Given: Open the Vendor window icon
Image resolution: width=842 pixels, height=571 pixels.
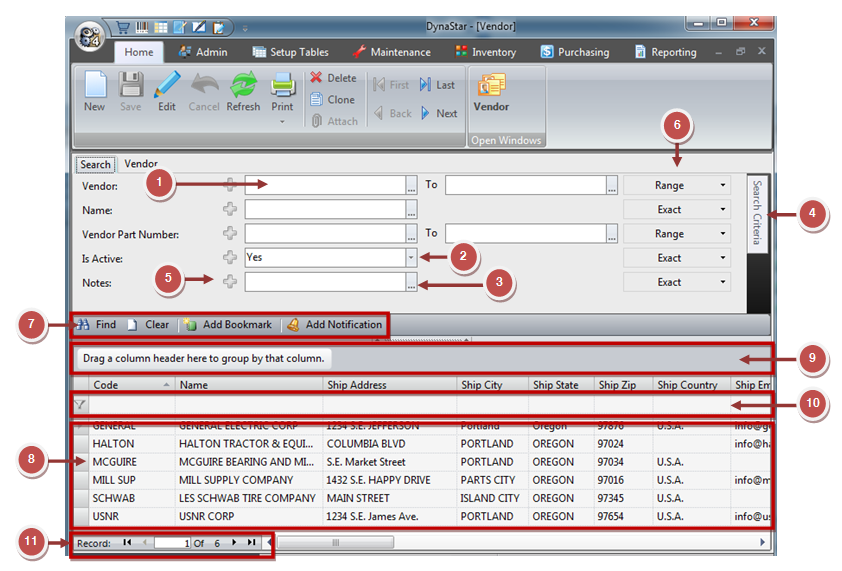Looking at the screenshot, I should point(491,88).
